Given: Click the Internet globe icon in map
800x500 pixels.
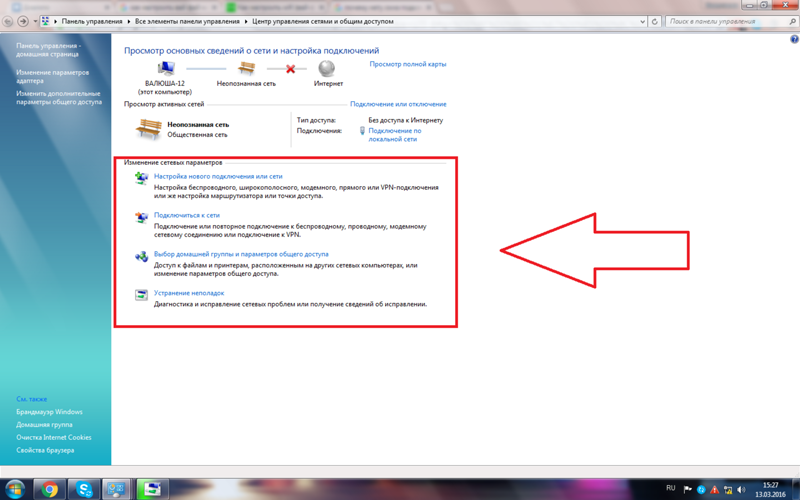Looking at the screenshot, I should tap(327, 68).
